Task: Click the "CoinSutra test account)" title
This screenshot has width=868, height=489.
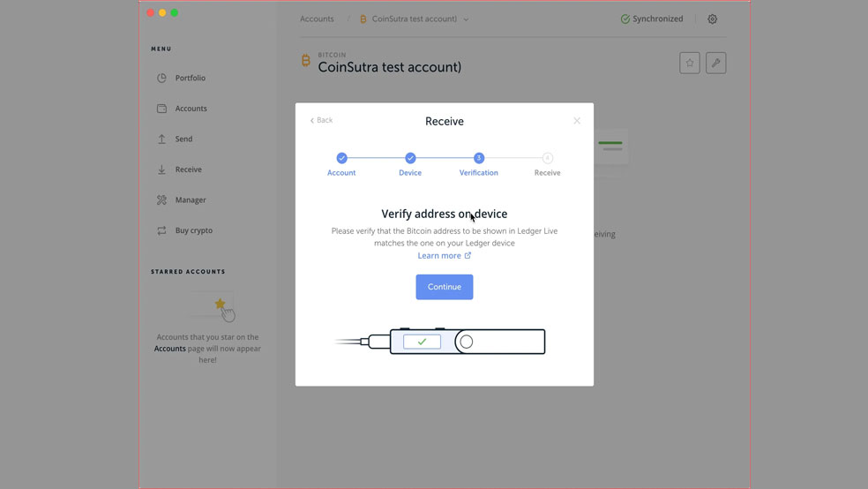Action: coord(389,67)
